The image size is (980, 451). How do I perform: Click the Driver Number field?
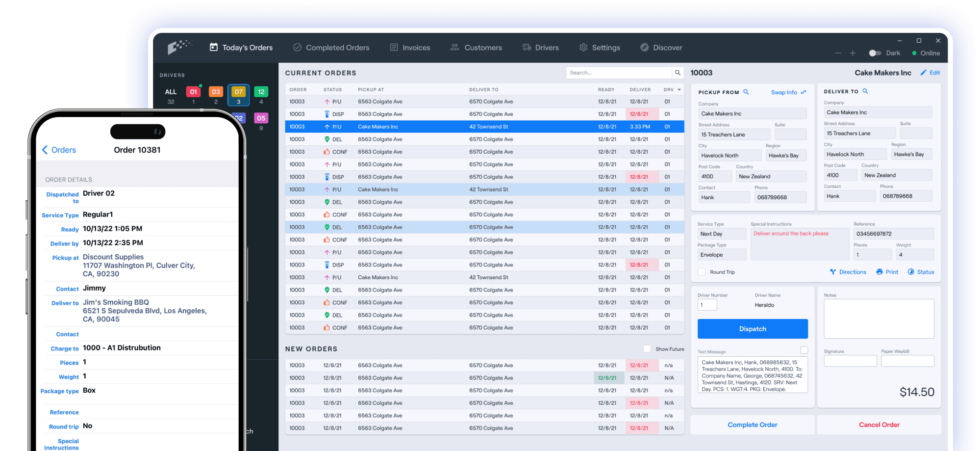pos(707,305)
